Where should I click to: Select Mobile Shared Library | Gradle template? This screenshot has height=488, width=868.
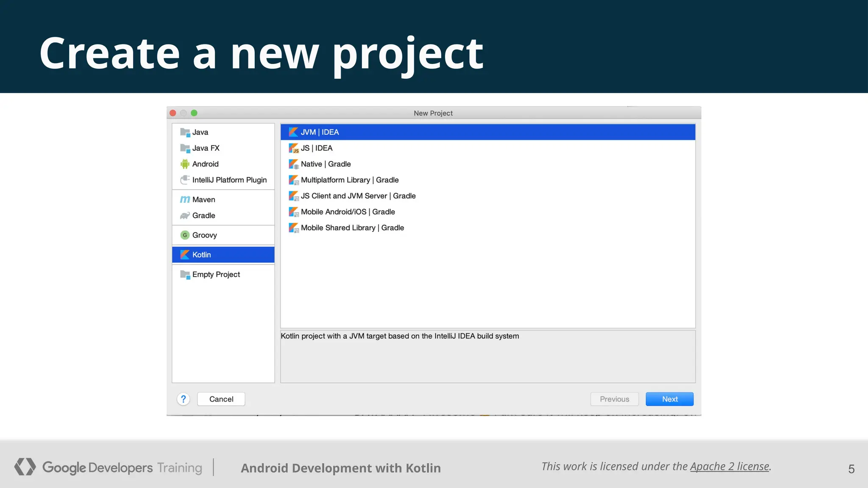[488, 228]
